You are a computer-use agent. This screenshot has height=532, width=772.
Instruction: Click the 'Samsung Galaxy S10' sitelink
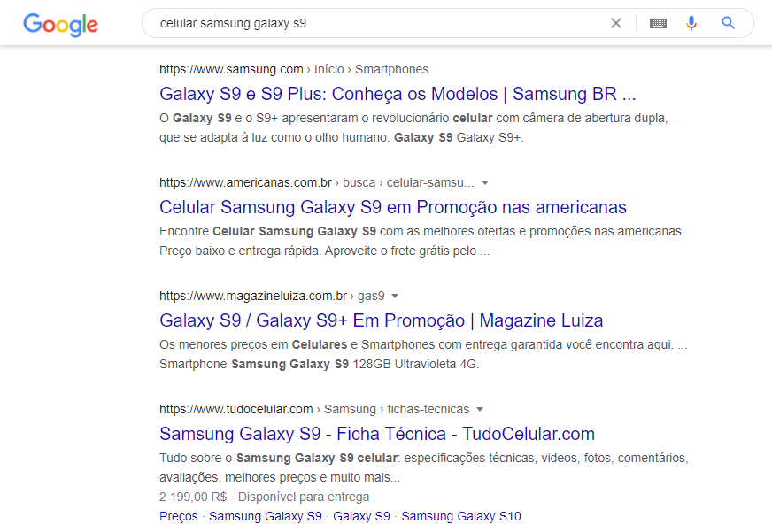click(x=461, y=516)
